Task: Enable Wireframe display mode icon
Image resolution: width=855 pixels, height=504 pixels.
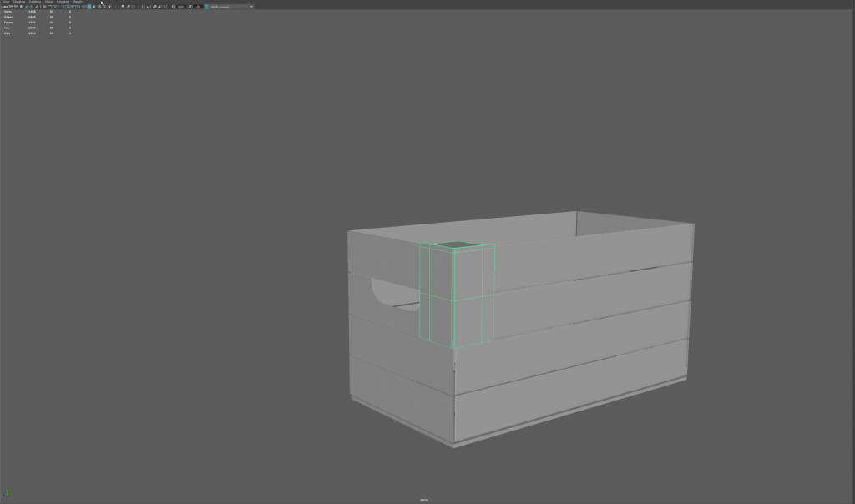Action: [x=83, y=7]
